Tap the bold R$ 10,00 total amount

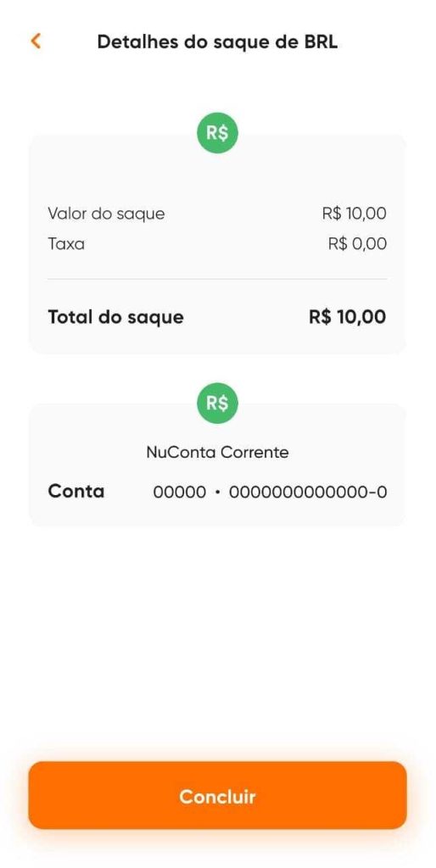click(348, 317)
